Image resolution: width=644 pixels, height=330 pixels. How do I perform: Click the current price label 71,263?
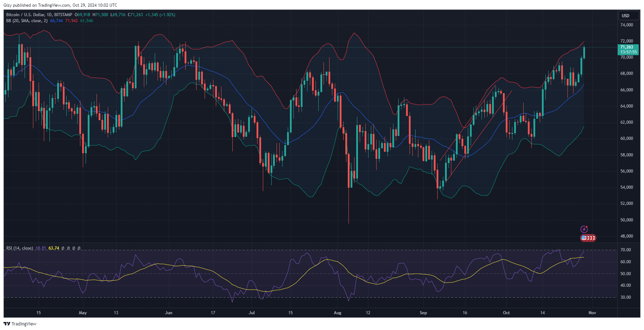(627, 47)
